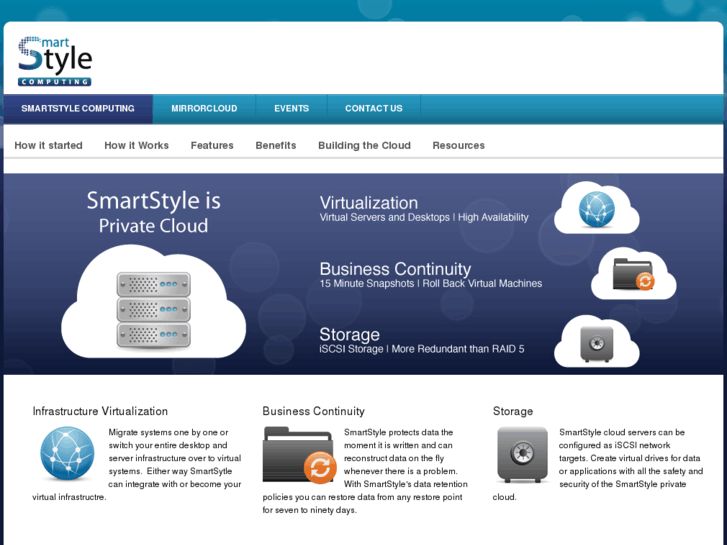Click the globe cloud icon beside Virtualization
Image resolution: width=727 pixels, height=545 pixels.
tap(597, 208)
